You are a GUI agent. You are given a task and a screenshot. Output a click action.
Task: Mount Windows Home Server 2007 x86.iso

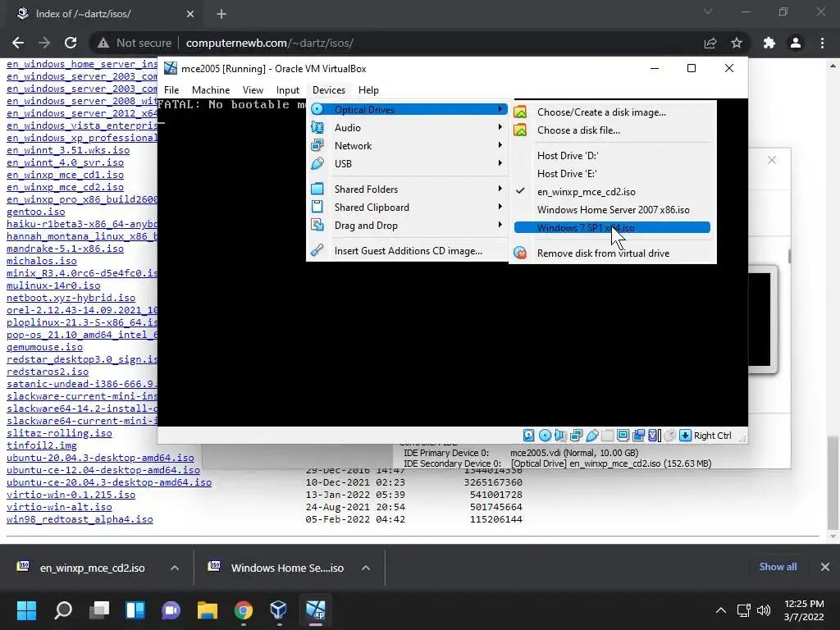(x=612, y=209)
